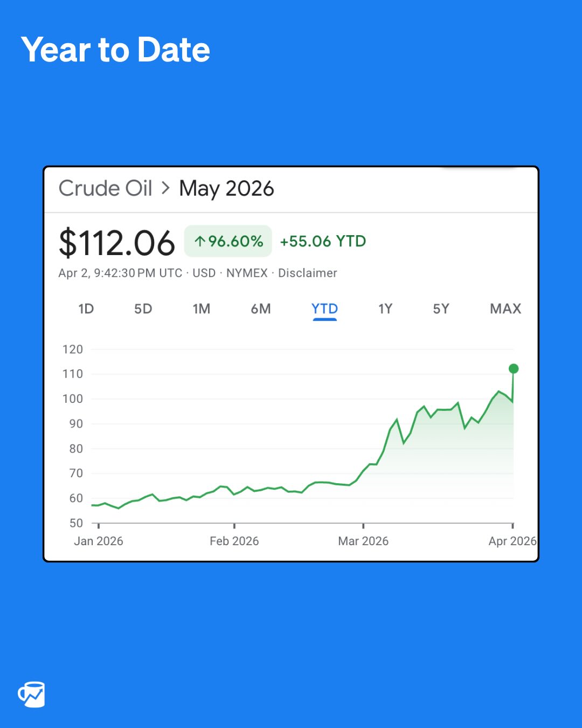Open the Crude Oil breadcrumb link
The width and height of the screenshot is (582, 728).
tap(106, 188)
